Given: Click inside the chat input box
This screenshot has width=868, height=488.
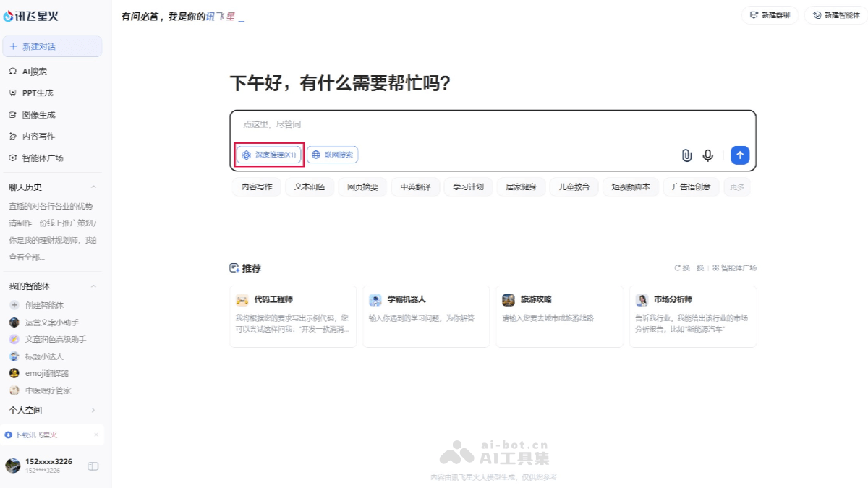Looking at the screenshot, I should point(434,124).
